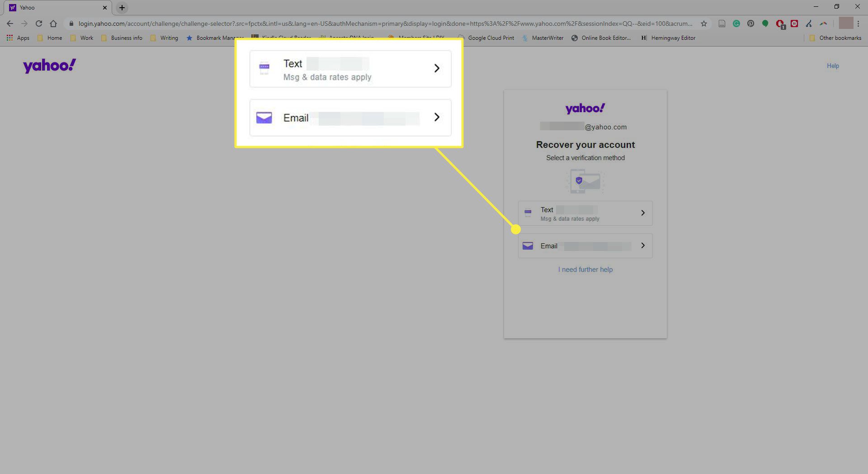Viewport: 868px width, 474px height.
Task: Click the multicolor arch extension icon
Action: (823, 24)
